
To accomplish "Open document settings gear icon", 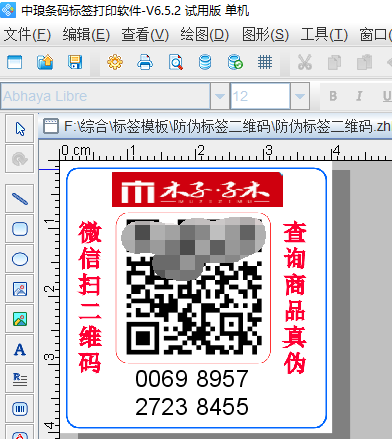I will pyautogui.click(x=115, y=62).
